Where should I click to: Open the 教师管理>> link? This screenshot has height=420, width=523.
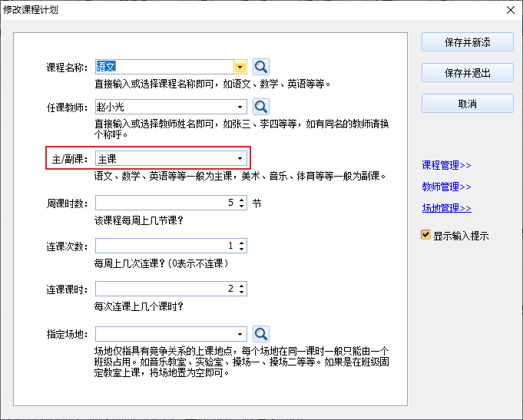(446, 187)
